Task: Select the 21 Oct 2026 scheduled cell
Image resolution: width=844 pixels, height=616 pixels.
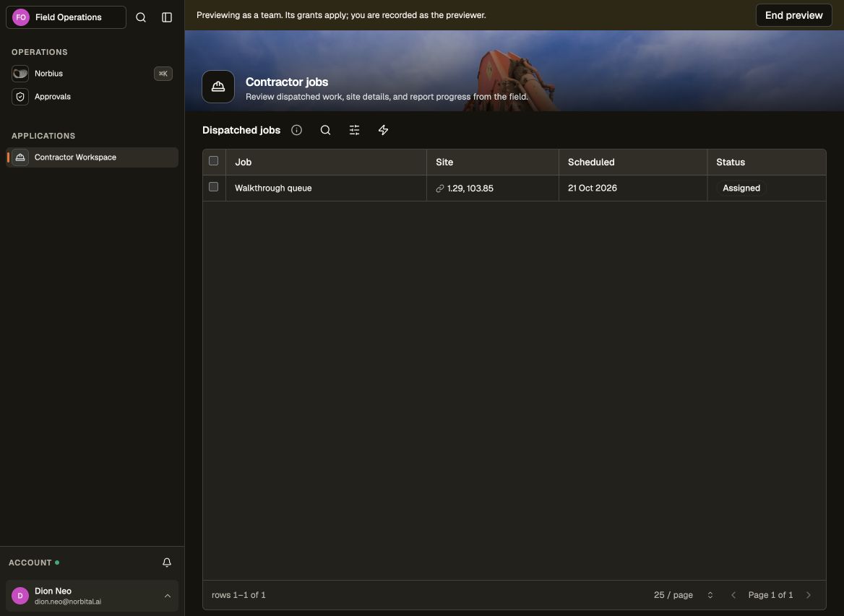Action: [x=633, y=188]
